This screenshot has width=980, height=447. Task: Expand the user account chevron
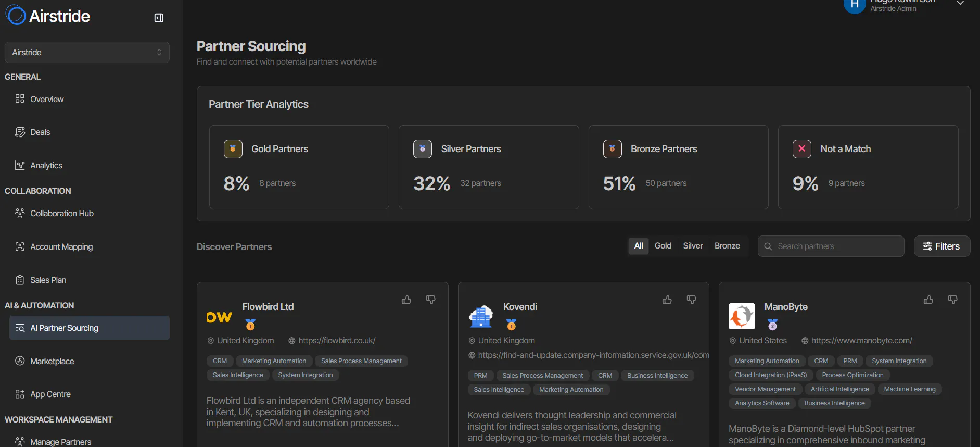click(x=960, y=3)
